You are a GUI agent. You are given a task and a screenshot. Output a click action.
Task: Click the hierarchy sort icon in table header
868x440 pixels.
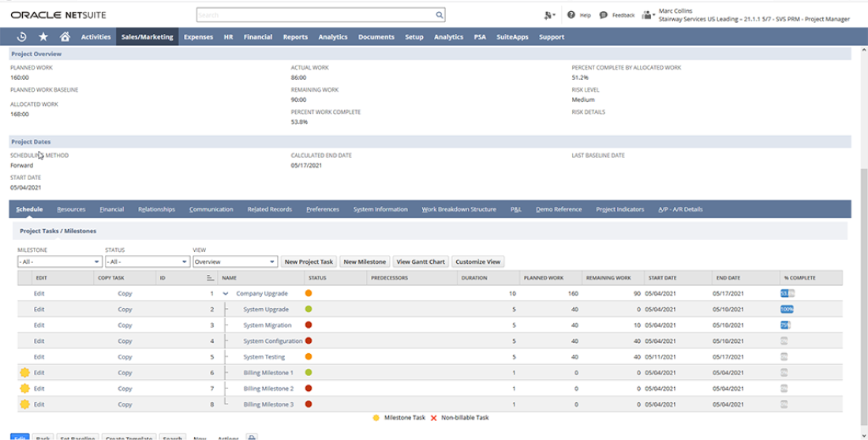point(210,278)
